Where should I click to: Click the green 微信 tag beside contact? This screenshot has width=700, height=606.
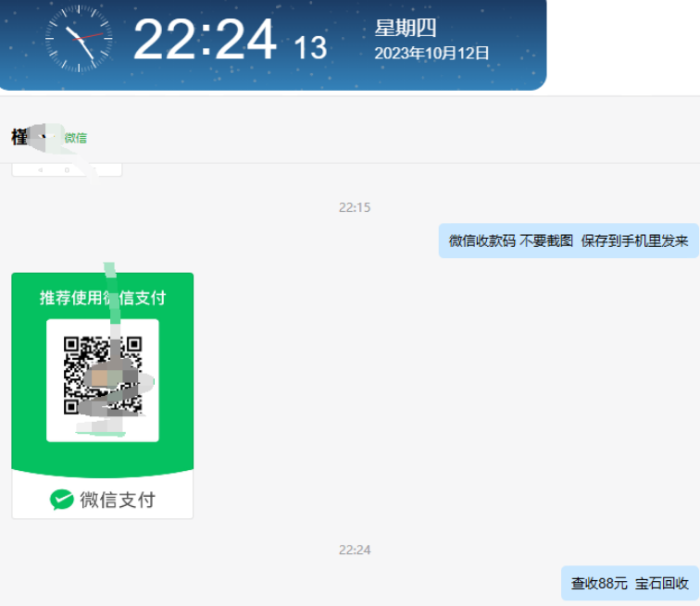[76, 138]
